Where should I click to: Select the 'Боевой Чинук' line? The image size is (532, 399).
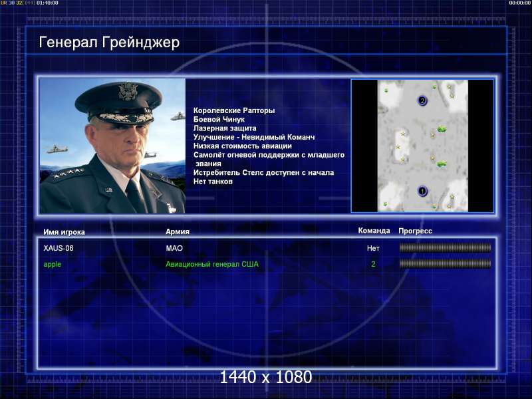coord(219,119)
